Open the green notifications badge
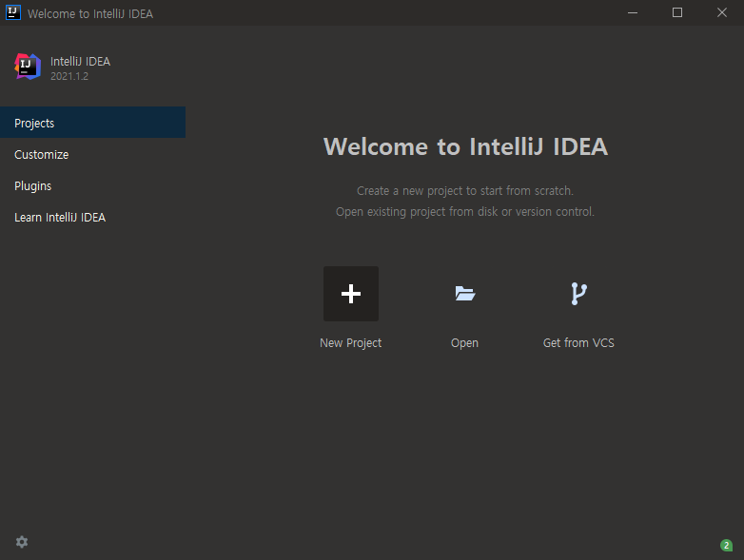 (726, 546)
